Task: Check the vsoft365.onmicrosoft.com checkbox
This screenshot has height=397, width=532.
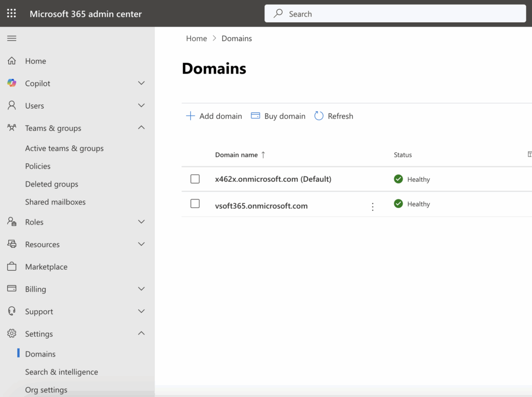Action: tap(195, 204)
